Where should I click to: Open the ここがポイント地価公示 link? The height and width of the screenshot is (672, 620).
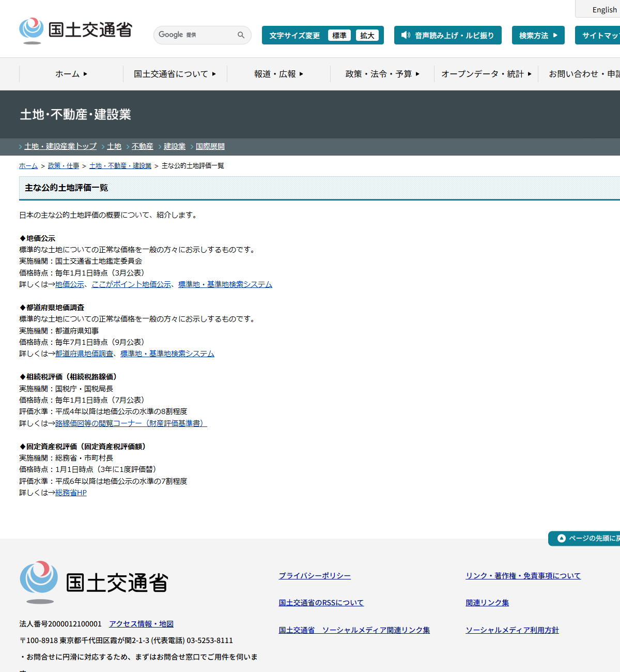131,284
